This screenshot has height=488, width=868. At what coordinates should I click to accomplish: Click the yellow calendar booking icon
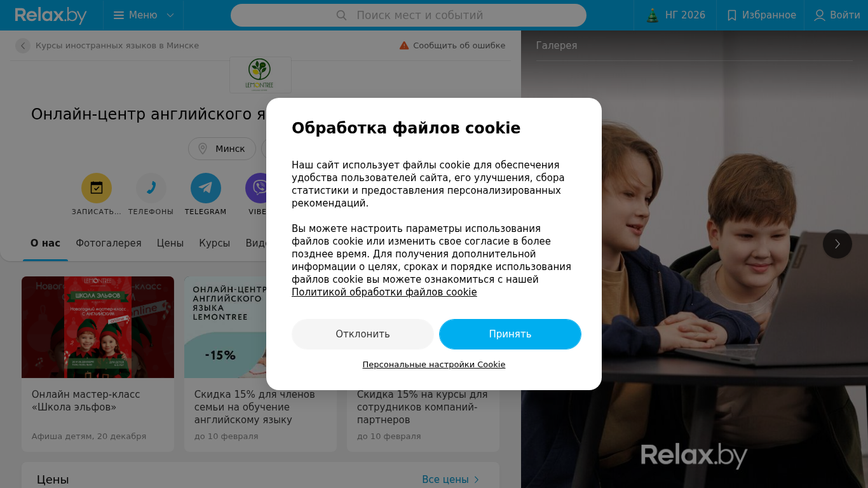[97, 188]
